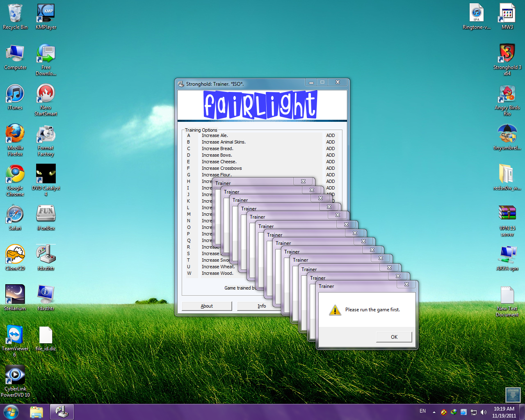Open the Recycle Bin desktop icon
525x420 pixels.
(15, 16)
